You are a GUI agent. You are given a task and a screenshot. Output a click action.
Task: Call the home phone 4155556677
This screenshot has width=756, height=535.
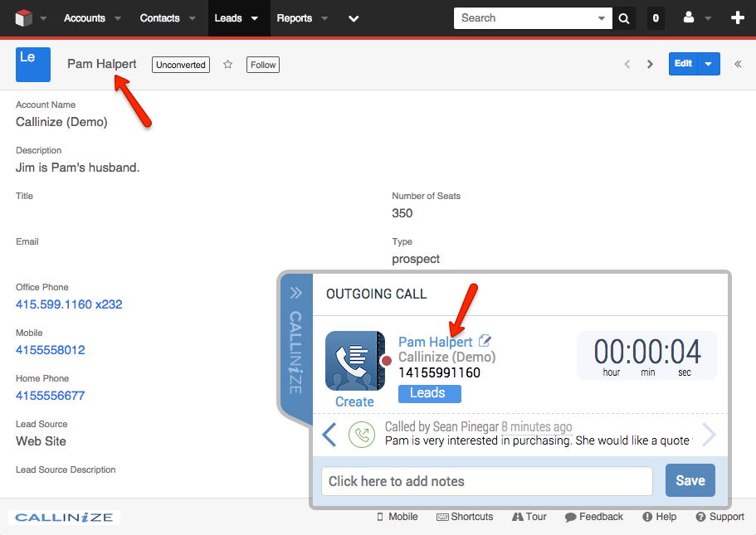pyautogui.click(x=50, y=396)
